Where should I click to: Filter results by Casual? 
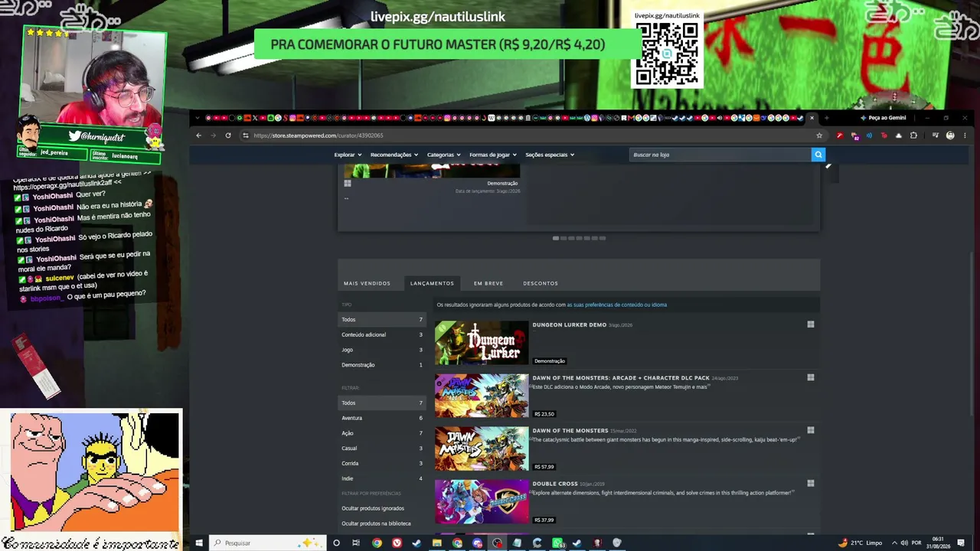pos(381,448)
